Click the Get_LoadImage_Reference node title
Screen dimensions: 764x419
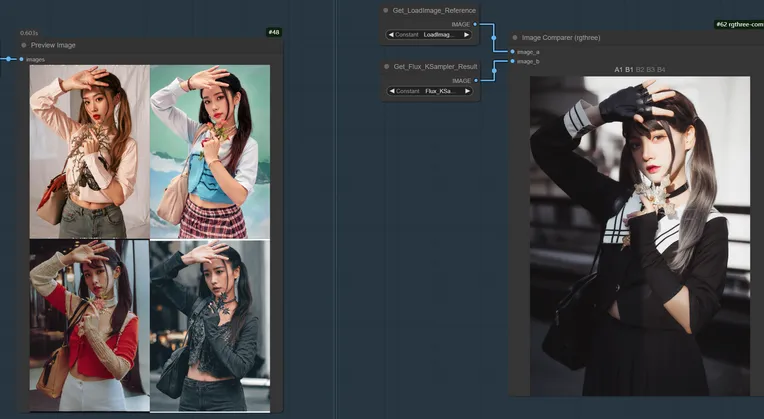(x=434, y=10)
